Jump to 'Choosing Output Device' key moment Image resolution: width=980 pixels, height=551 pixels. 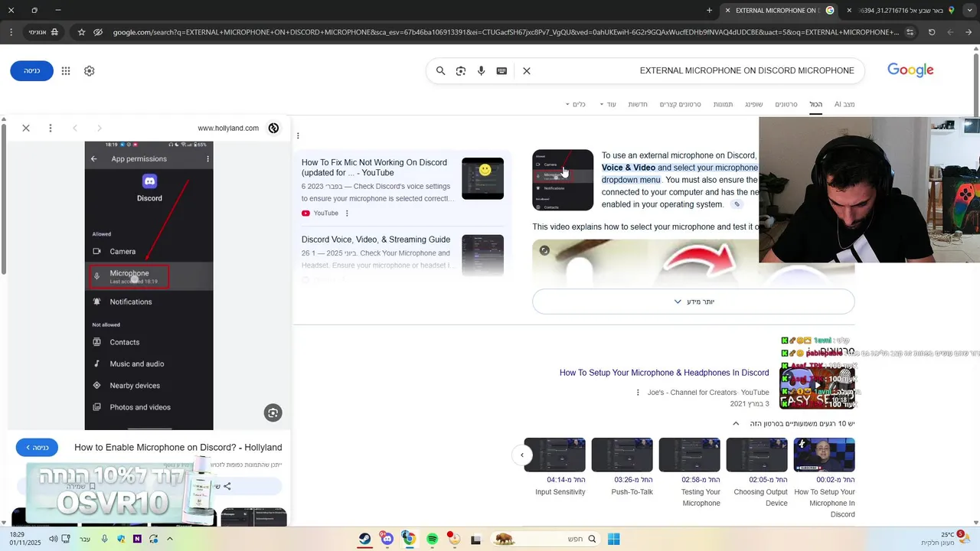pos(756,455)
